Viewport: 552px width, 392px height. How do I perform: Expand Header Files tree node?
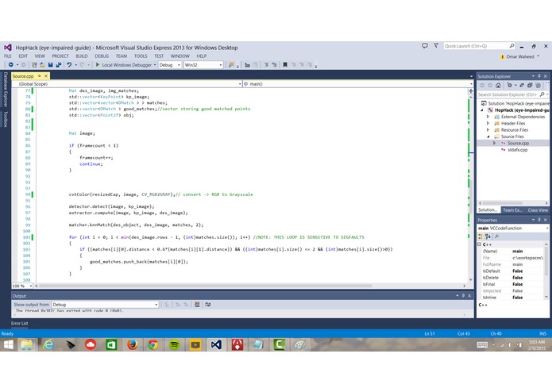click(x=488, y=124)
